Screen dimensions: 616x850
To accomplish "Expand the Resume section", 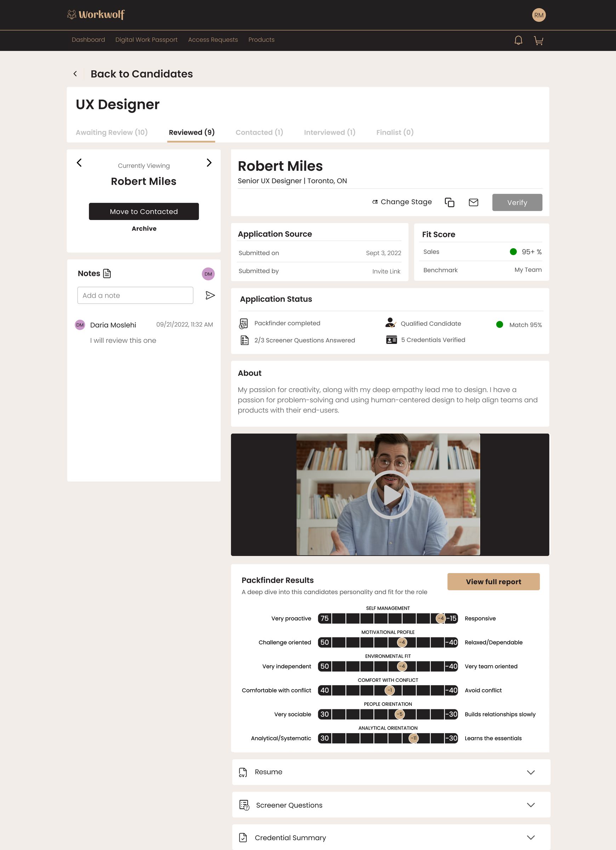I will click(530, 772).
